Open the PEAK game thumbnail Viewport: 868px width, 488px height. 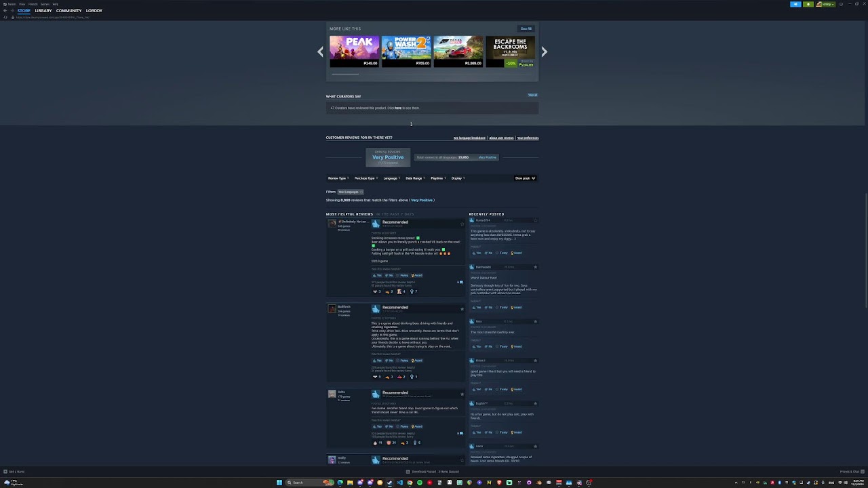(354, 47)
